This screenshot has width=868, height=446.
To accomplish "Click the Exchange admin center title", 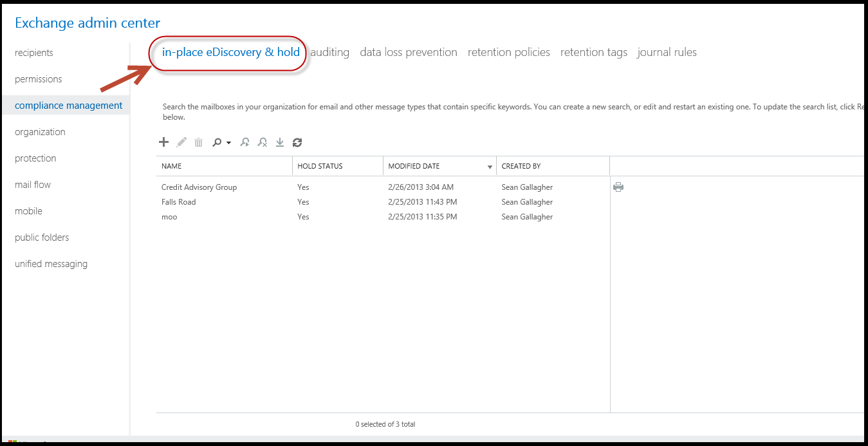I will (x=88, y=23).
